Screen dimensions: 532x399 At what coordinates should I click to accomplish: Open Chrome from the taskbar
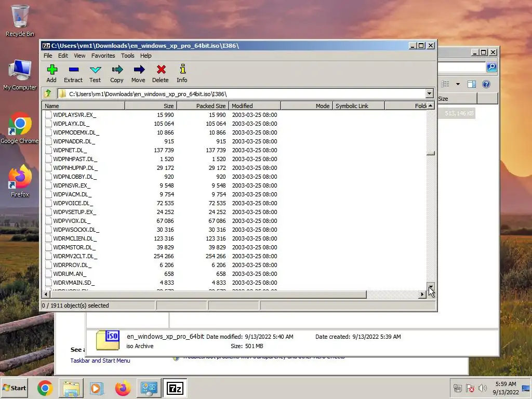tap(45, 388)
